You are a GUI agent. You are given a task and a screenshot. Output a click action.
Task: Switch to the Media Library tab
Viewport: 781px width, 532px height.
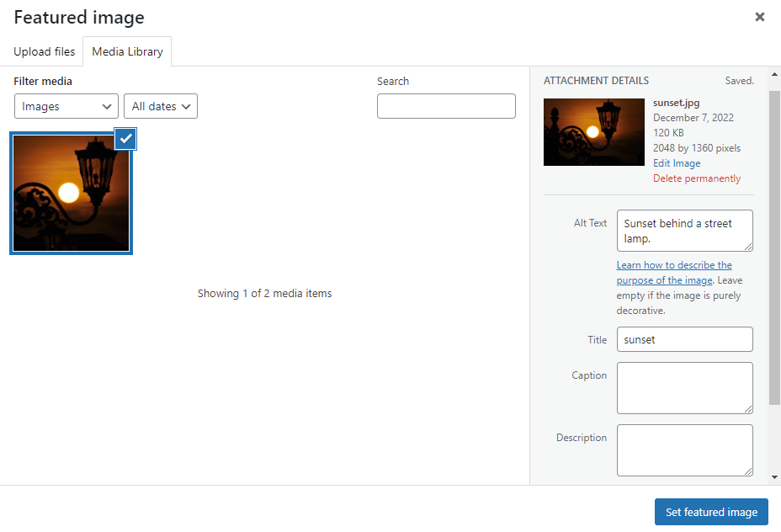click(127, 51)
